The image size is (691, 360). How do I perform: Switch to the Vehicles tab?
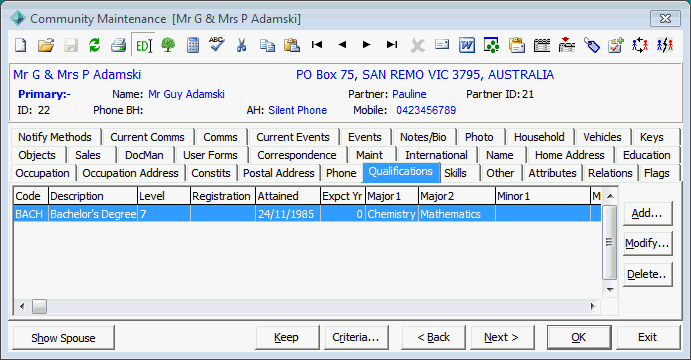point(602,137)
